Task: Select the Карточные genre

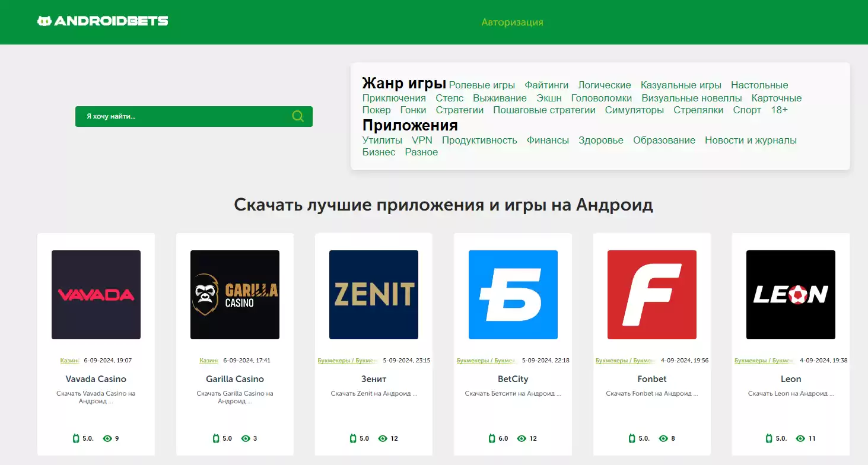Action: pos(777,98)
